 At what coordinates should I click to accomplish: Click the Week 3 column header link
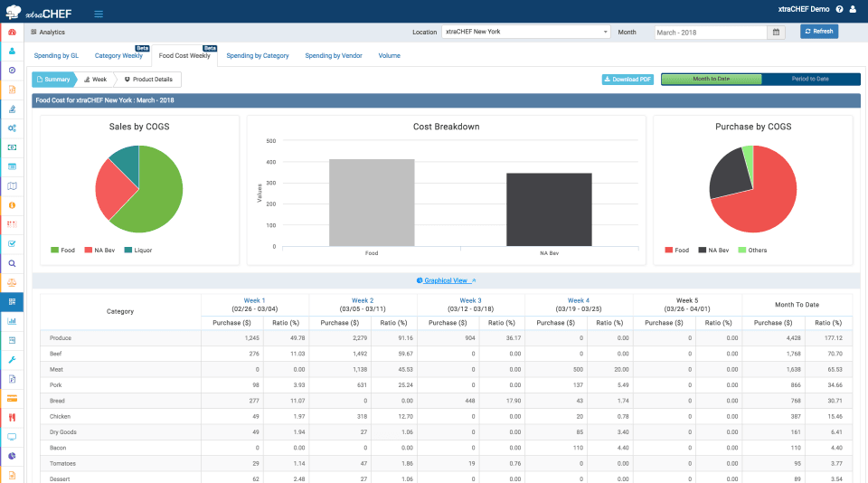coord(470,300)
